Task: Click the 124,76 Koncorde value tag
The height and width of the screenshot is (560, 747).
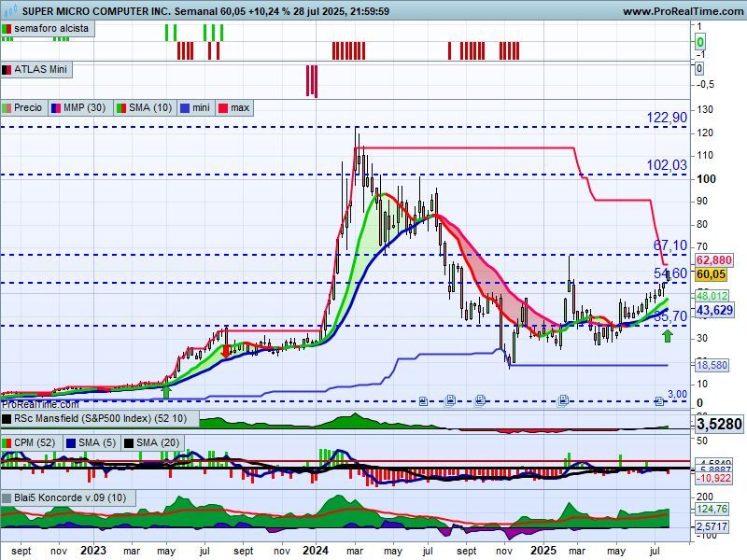Action: click(712, 509)
